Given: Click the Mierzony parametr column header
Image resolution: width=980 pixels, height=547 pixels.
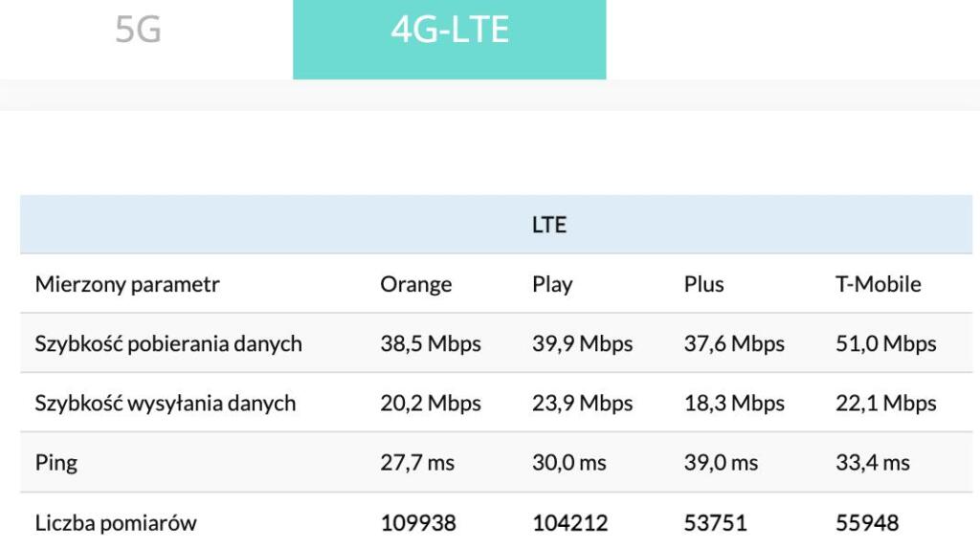Looking at the screenshot, I should (x=127, y=284).
